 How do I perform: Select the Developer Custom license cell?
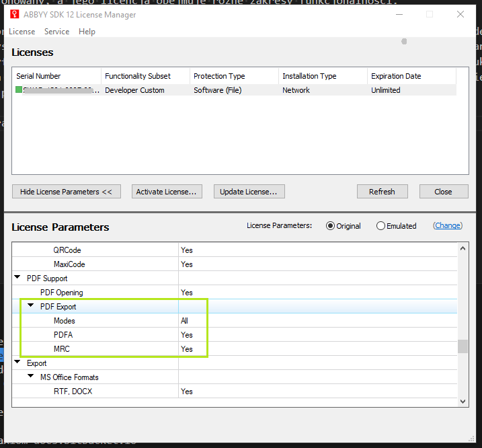click(134, 90)
